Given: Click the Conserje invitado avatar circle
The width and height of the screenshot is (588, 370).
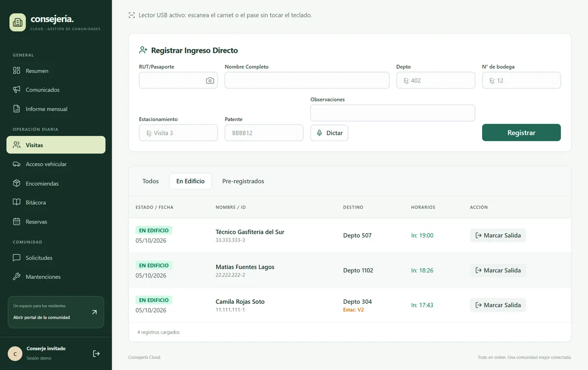Looking at the screenshot, I should coord(15,353).
